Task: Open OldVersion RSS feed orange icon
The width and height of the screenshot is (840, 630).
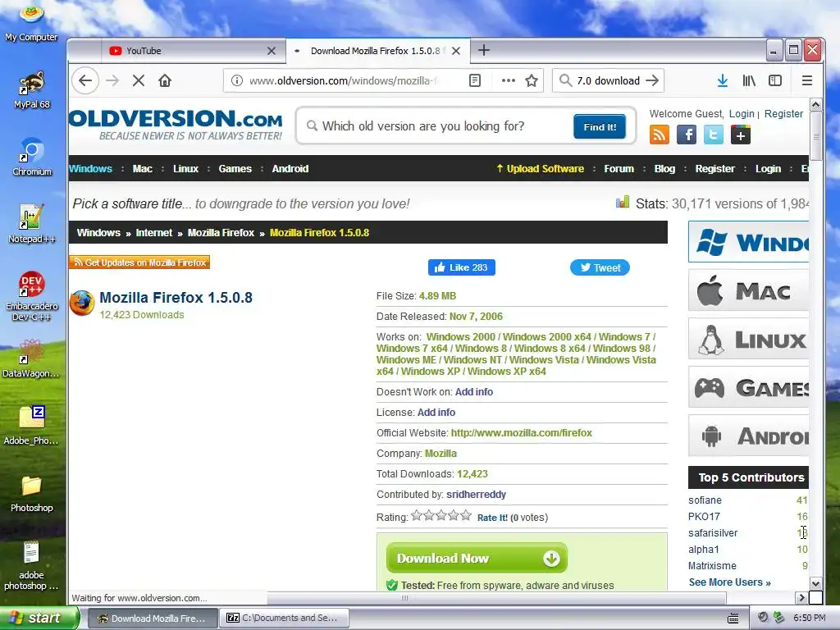Action: point(659,135)
